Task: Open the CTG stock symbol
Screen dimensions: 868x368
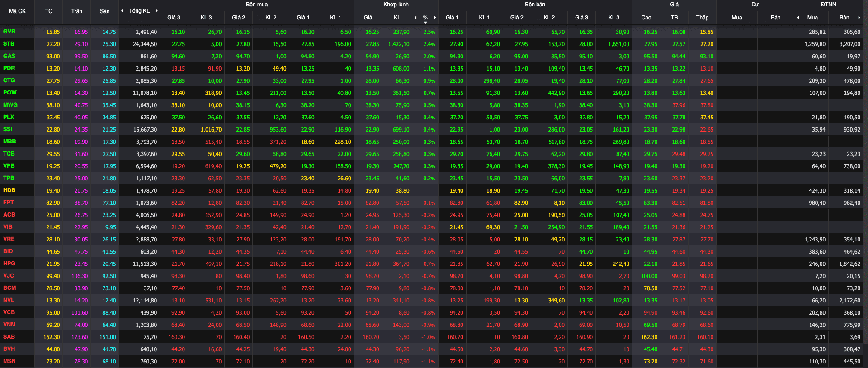Action: coord(9,80)
